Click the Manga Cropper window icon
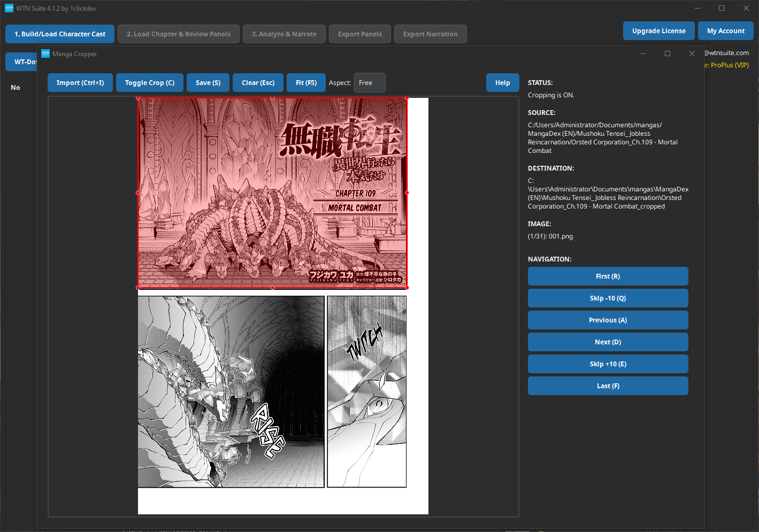The width and height of the screenshot is (759, 532). click(45, 53)
